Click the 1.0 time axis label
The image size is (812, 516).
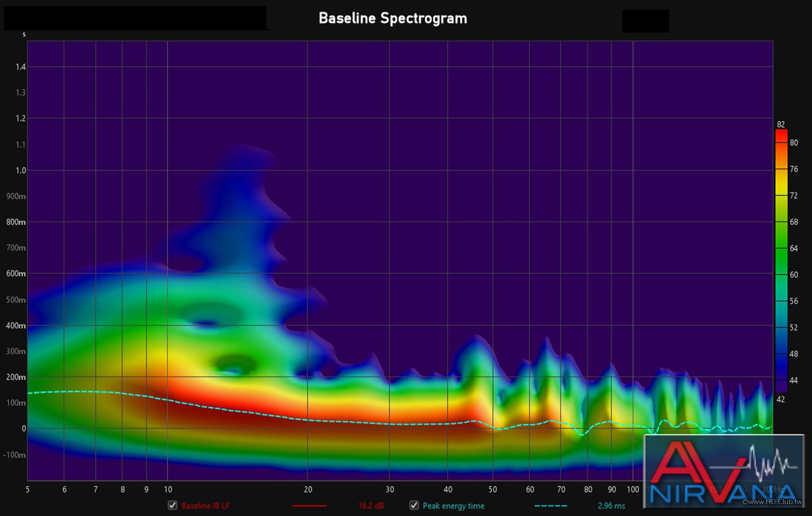(20, 170)
